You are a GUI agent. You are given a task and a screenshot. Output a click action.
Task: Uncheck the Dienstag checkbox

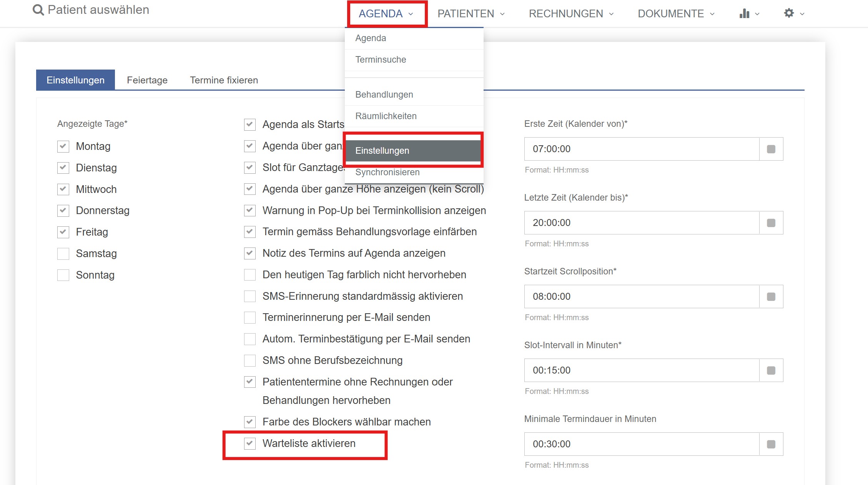coord(63,168)
